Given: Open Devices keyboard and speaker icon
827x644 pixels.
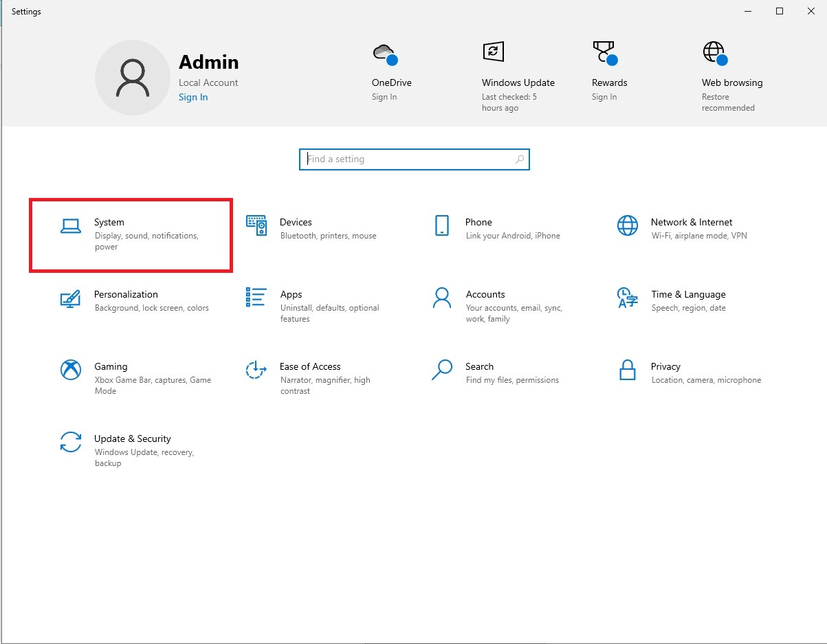Looking at the screenshot, I should pyautogui.click(x=256, y=225).
